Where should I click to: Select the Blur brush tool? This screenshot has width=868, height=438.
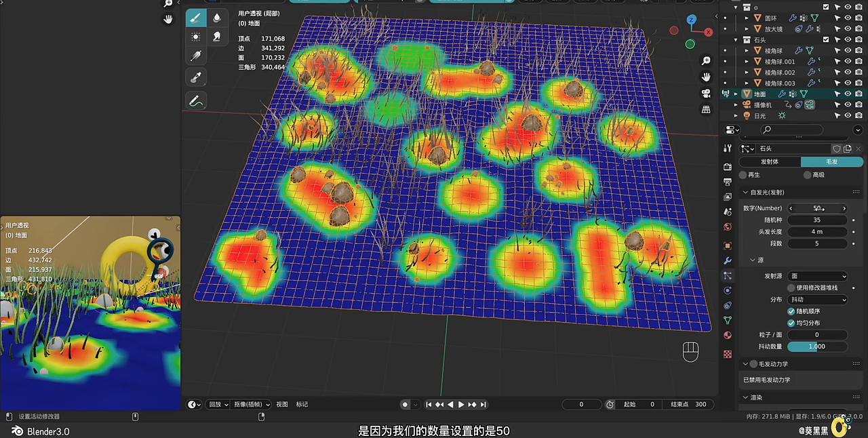coord(216,18)
